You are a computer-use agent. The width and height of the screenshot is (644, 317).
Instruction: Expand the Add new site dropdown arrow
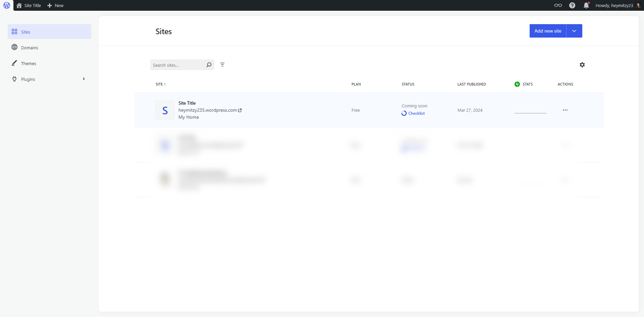[x=574, y=31]
